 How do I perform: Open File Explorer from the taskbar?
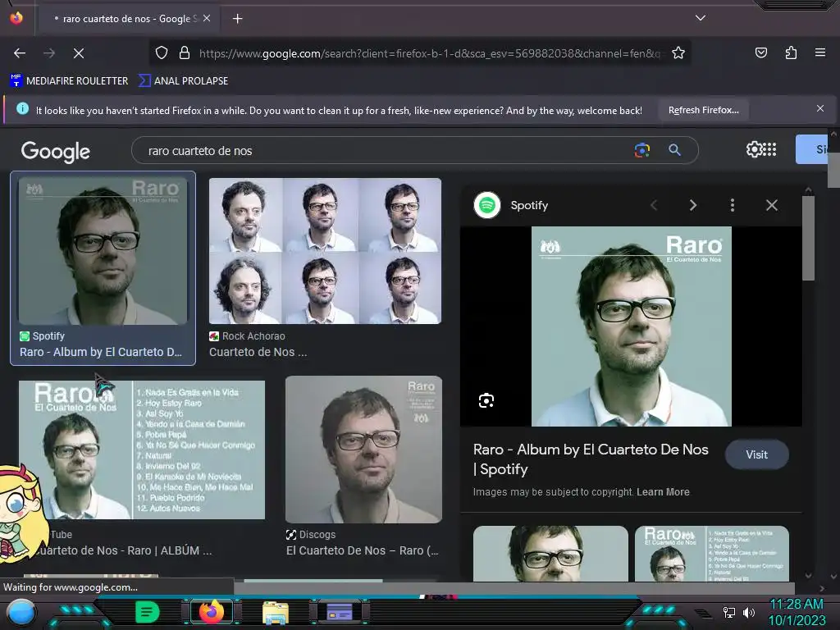tap(276, 613)
